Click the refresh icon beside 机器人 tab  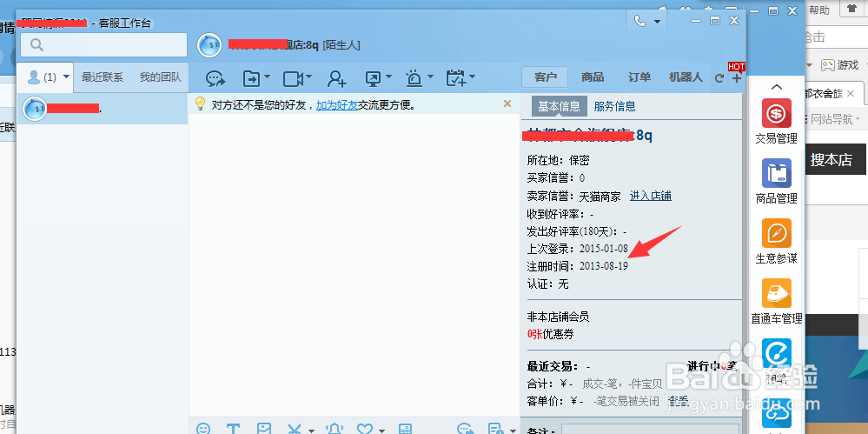point(719,78)
